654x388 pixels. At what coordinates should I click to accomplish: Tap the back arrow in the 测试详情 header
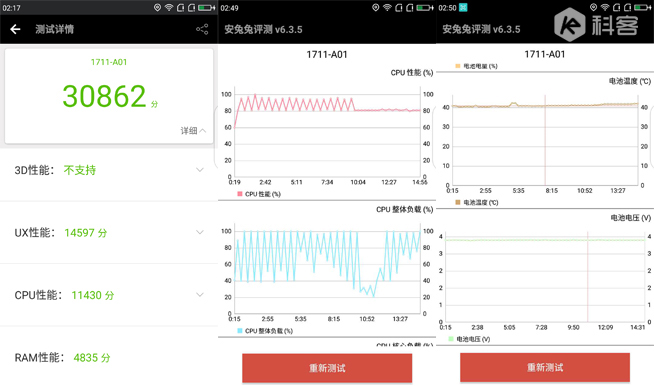(15, 29)
